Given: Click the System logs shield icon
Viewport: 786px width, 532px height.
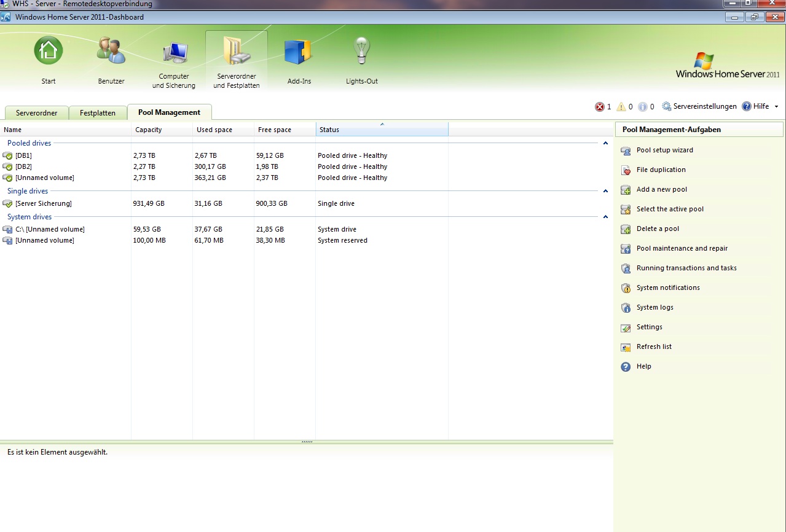Looking at the screenshot, I should 626,308.
